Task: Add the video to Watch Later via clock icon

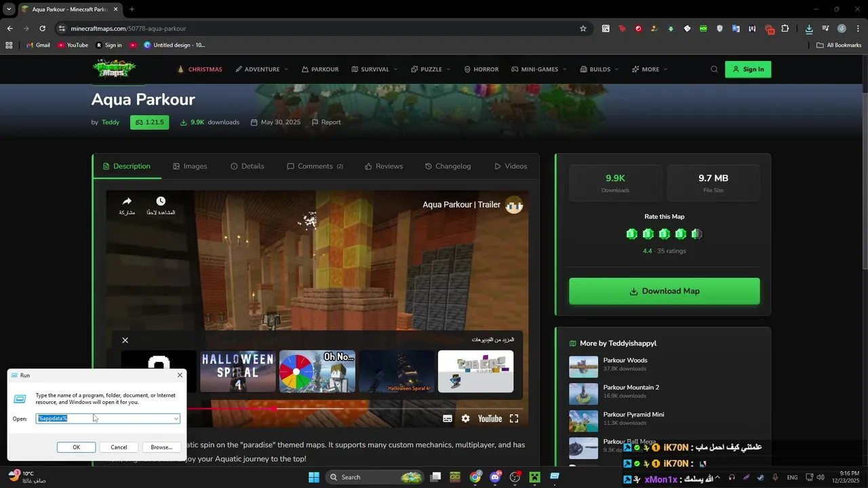Action: coord(161,201)
